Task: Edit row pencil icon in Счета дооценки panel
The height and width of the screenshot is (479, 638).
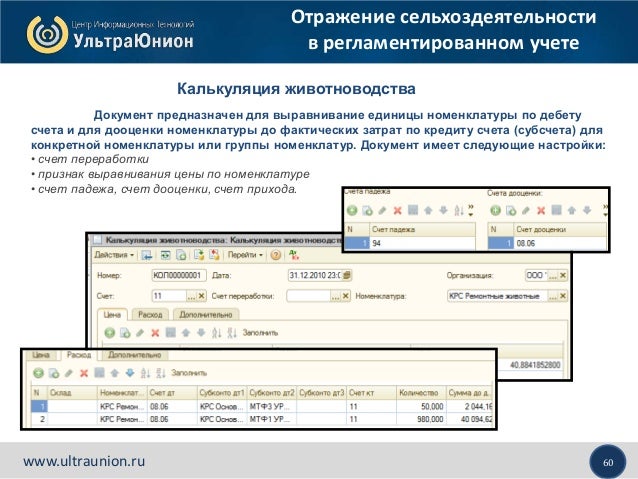Action: pyautogui.click(x=526, y=210)
